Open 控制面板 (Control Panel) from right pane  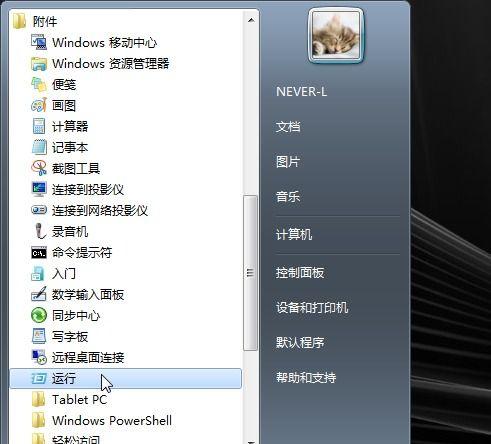pos(300,273)
